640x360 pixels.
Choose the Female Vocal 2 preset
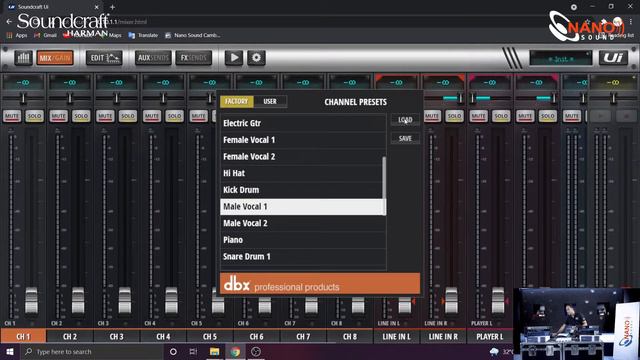point(303,156)
